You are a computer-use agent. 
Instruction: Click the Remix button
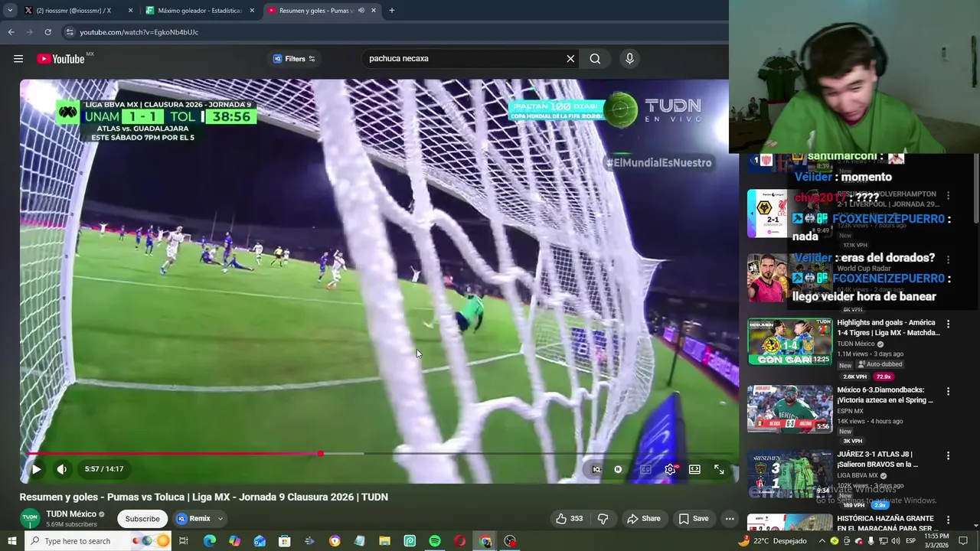tap(194, 519)
